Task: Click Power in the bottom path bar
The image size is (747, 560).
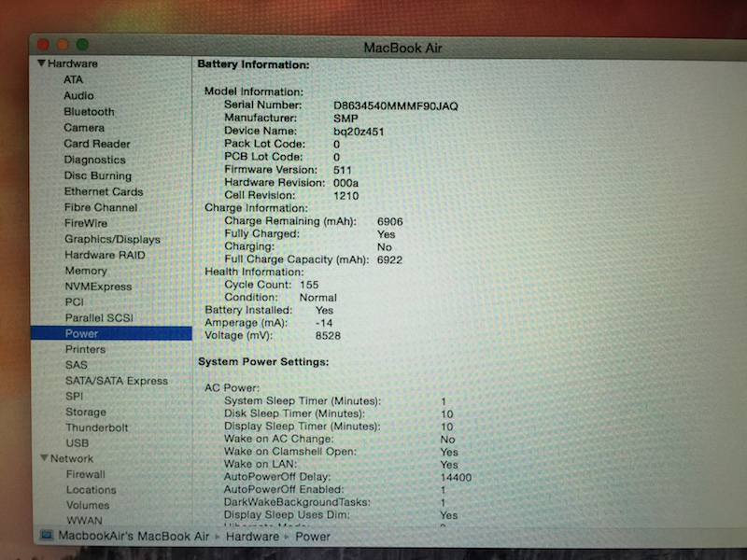Action: pyautogui.click(x=313, y=537)
